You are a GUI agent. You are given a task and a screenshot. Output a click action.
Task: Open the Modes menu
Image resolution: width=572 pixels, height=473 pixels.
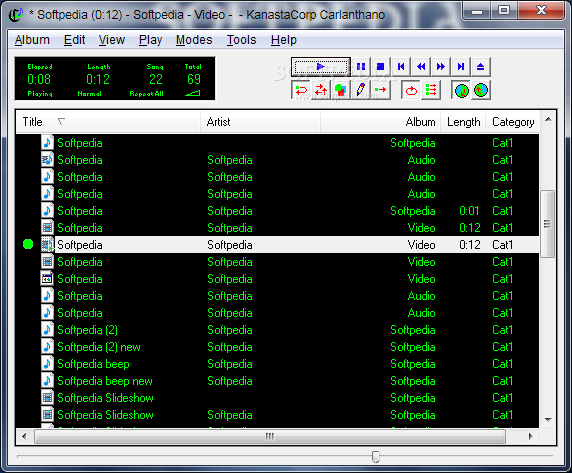(x=194, y=40)
